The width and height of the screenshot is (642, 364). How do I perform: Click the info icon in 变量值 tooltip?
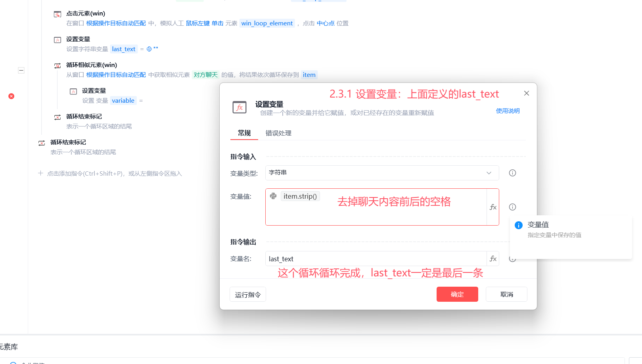click(x=519, y=225)
